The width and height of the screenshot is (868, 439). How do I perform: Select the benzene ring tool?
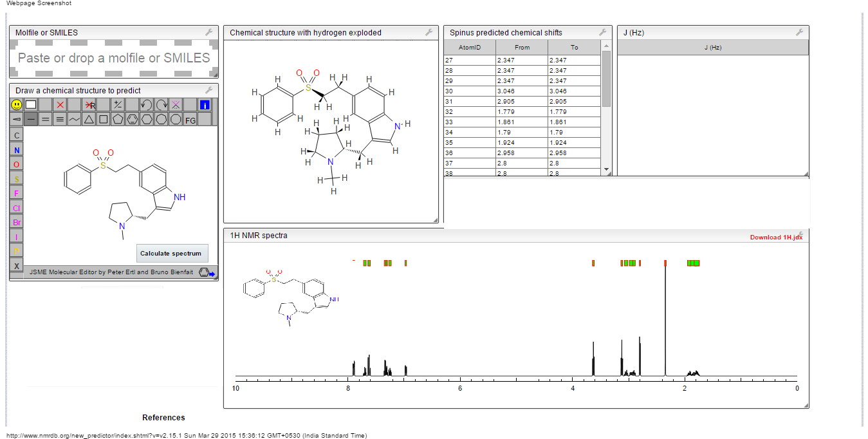click(133, 119)
